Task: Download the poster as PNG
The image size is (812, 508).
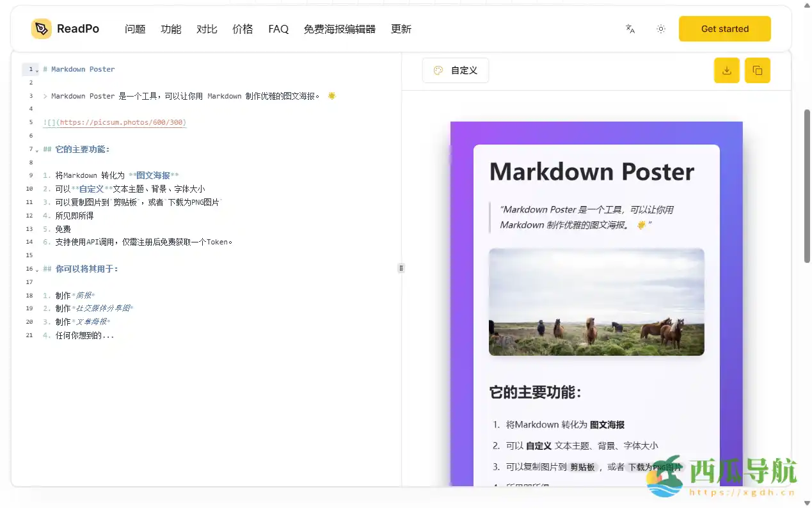Action: point(726,70)
